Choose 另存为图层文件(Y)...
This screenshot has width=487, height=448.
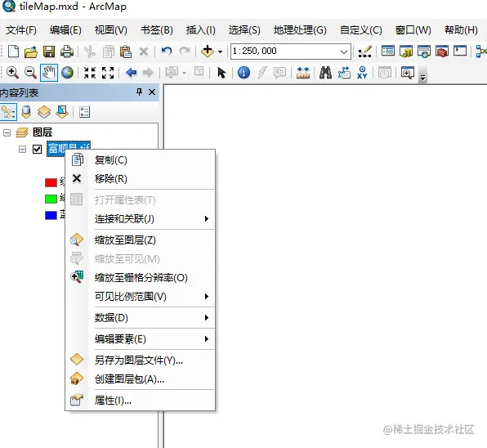click(141, 361)
